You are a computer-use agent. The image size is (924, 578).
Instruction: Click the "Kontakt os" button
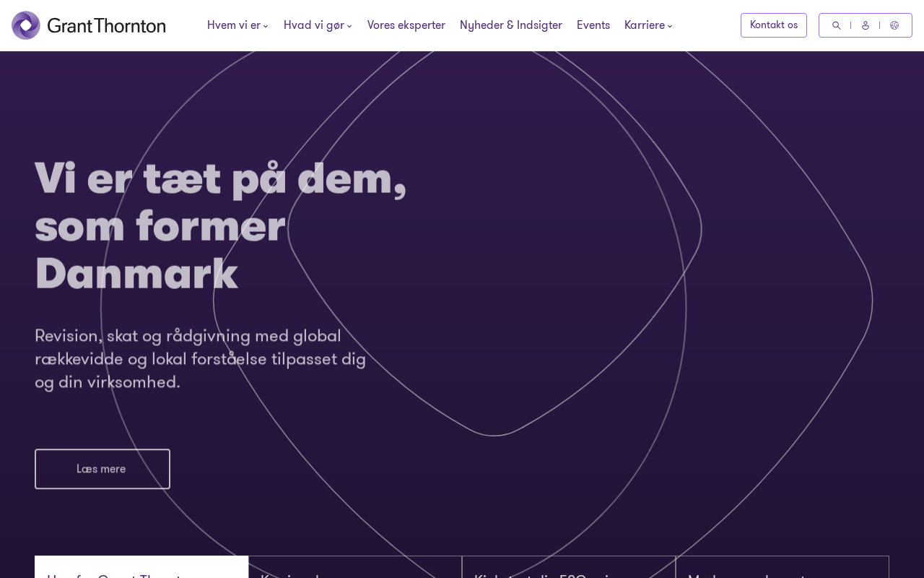(774, 25)
